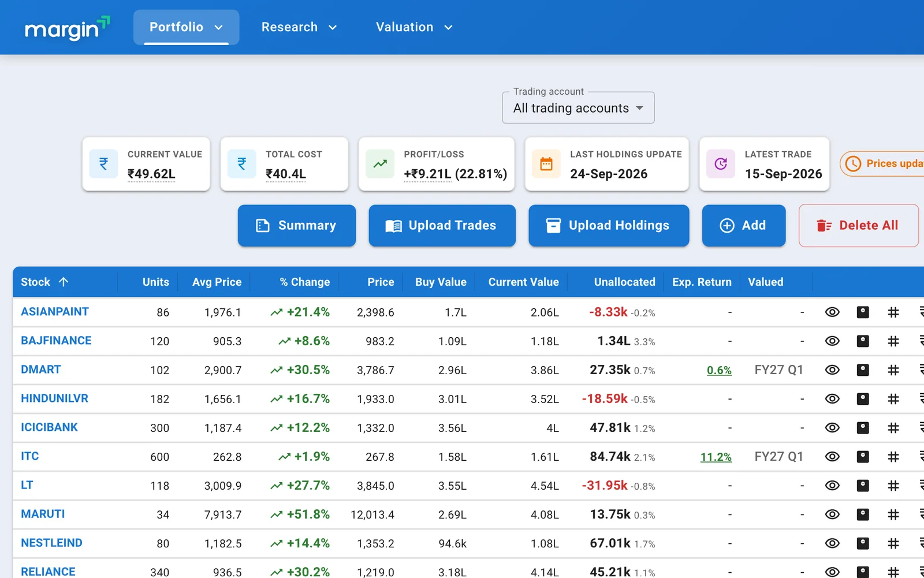Open ASIANPAINT stock link
Viewport: 924px width, 578px height.
click(x=55, y=312)
